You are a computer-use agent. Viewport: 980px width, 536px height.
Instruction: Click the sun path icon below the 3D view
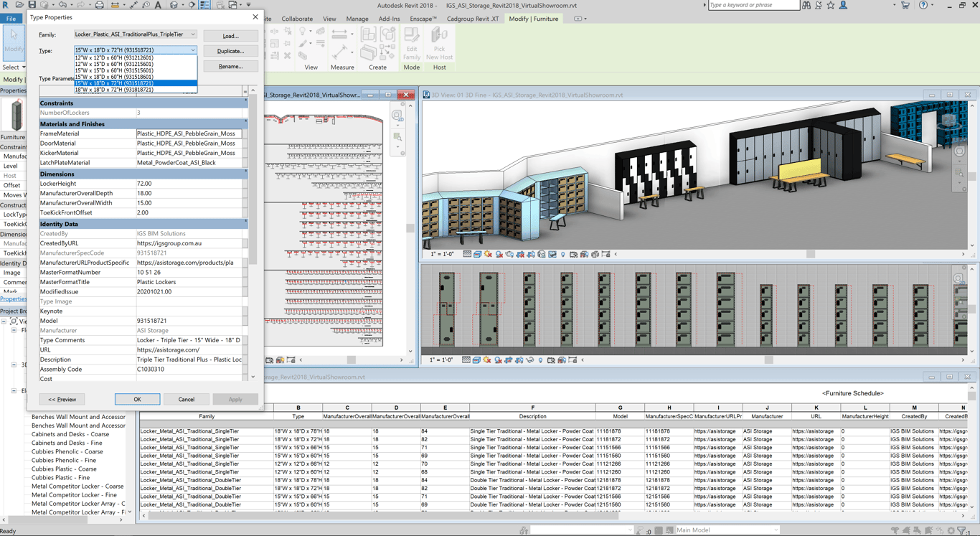pyautogui.click(x=486, y=253)
